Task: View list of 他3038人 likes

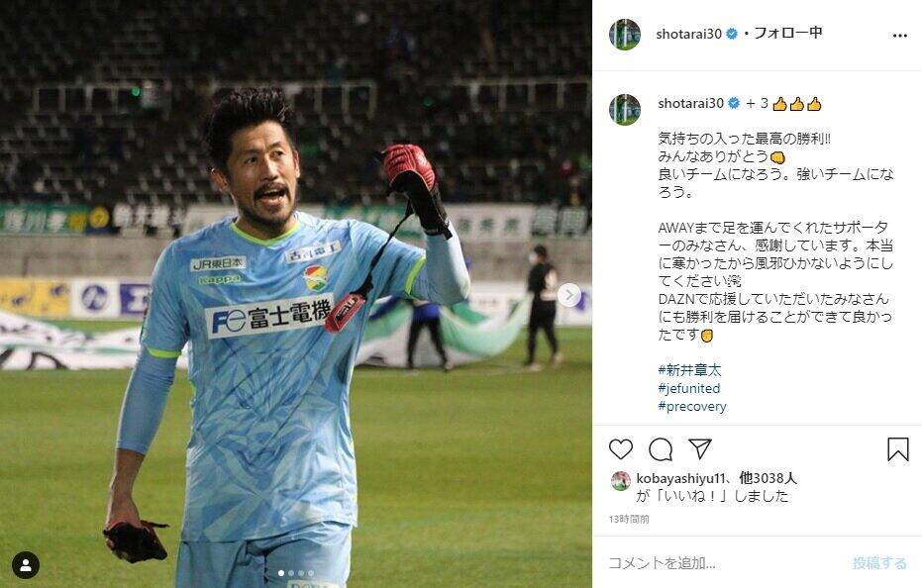Action: 768,479
